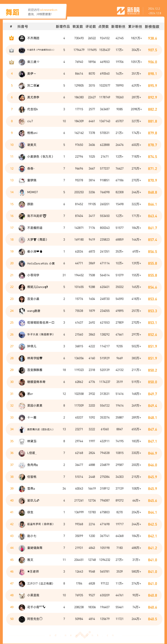Click the date range 2024.12.2-2024.12.8
167x644 pixels.
[154, 11]
